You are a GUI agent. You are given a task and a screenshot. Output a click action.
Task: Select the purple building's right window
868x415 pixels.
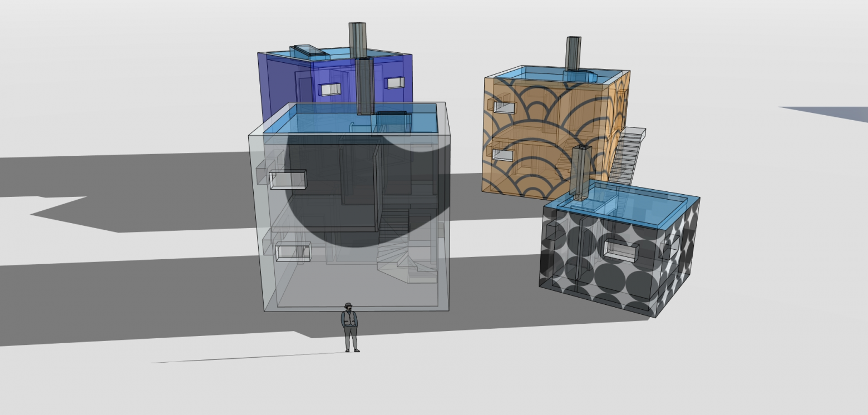coord(394,83)
